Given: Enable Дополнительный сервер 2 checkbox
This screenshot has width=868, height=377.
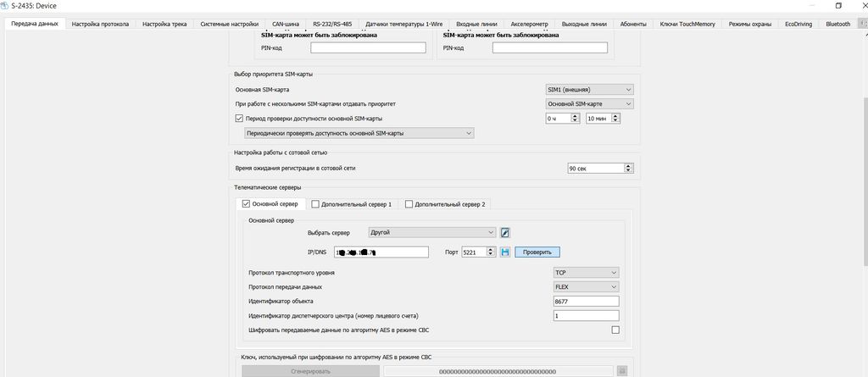Looking at the screenshot, I should click(409, 204).
